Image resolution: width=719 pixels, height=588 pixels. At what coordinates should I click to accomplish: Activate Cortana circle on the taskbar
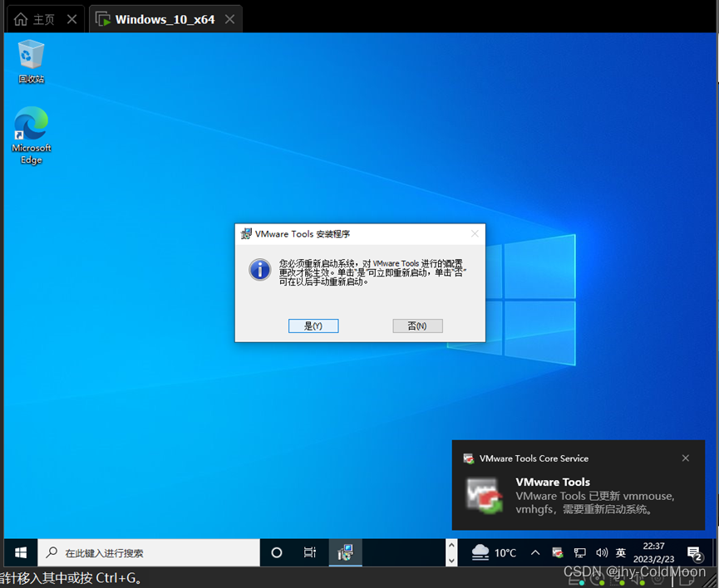tap(276, 552)
